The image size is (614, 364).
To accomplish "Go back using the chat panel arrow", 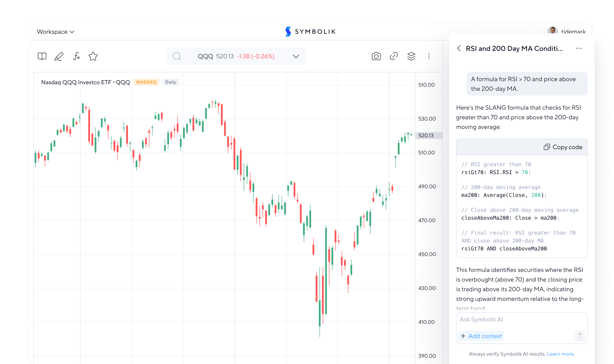I will 459,48.
